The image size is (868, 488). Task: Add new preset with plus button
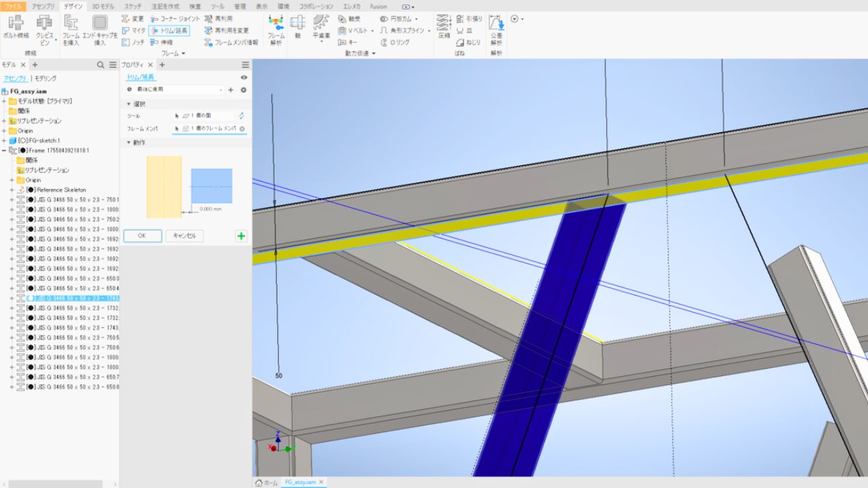231,89
